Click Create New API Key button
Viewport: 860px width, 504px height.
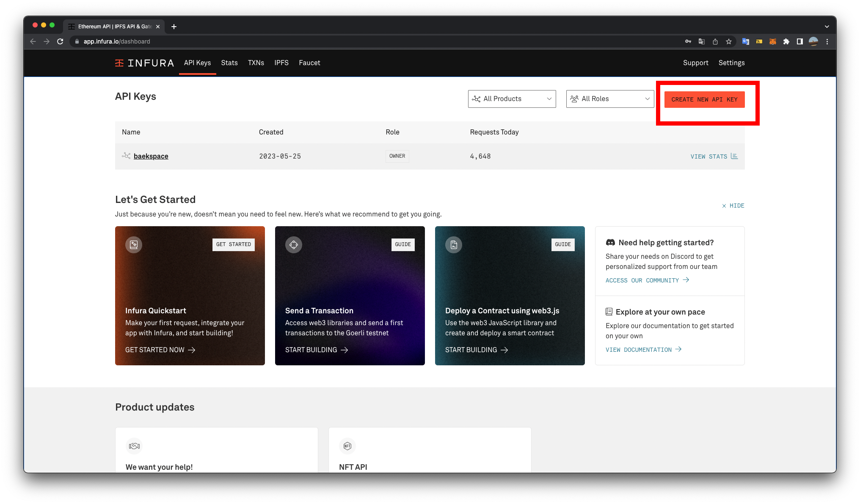(704, 99)
